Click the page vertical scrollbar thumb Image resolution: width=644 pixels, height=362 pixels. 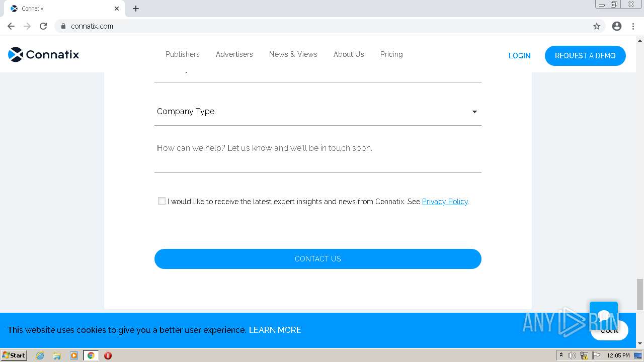coord(640,294)
